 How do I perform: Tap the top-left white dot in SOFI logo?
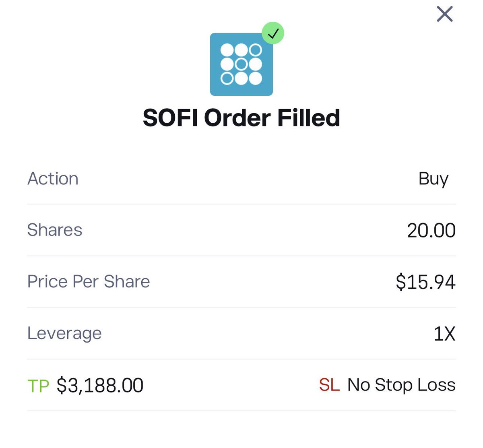click(x=227, y=50)
